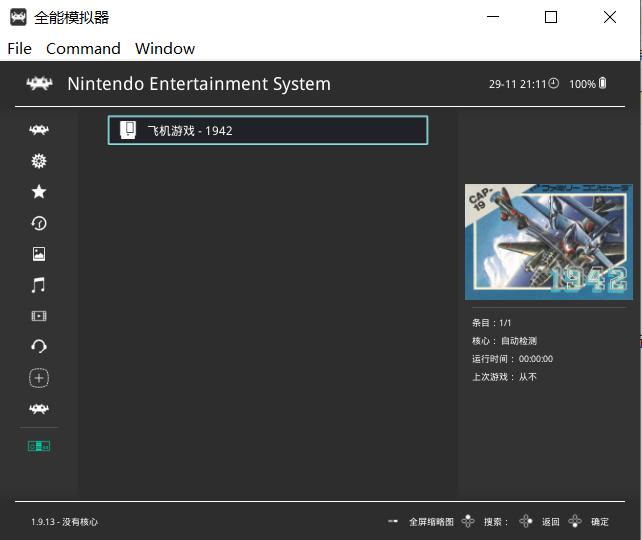
Task: Click the 条目：1/1 info line
Action: tap(491, 323)
